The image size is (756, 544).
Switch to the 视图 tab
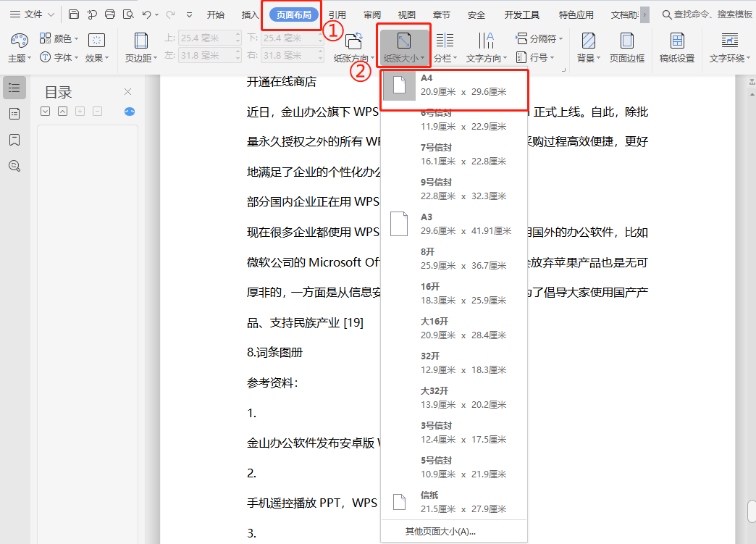406,15
